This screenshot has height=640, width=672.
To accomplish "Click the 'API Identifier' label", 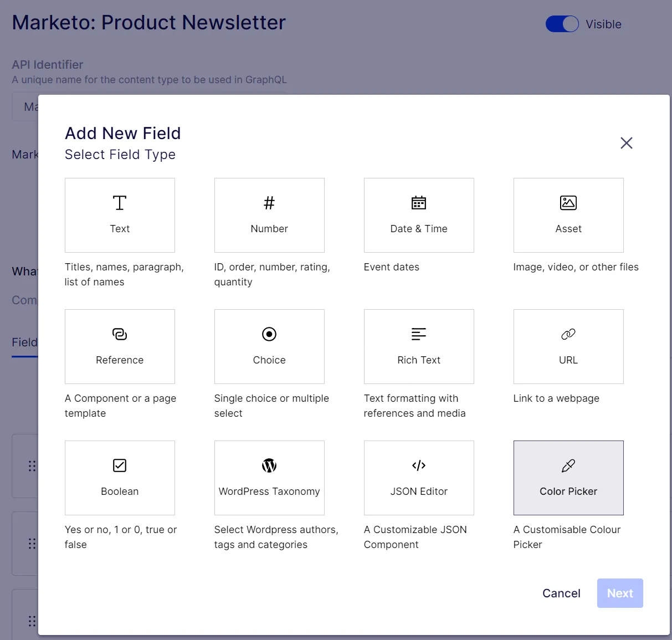I will pyautogui.click(x=48, y=65).
